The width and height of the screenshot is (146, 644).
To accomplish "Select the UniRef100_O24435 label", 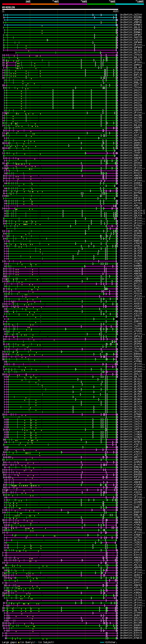I will click(131, 80).
